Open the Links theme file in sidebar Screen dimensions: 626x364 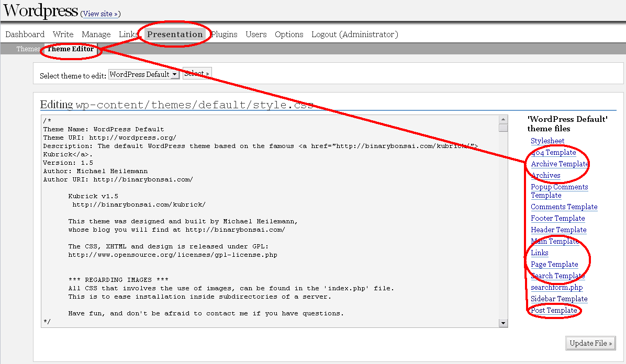[x=539, y=253]
